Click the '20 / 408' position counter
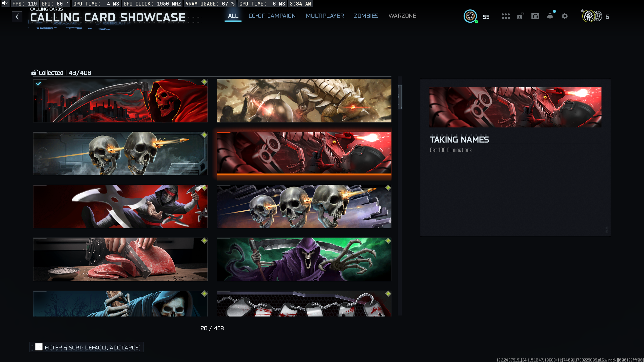The height and width of the screenshot is (362, 644). pyautogui.click(x=212, y=328)
